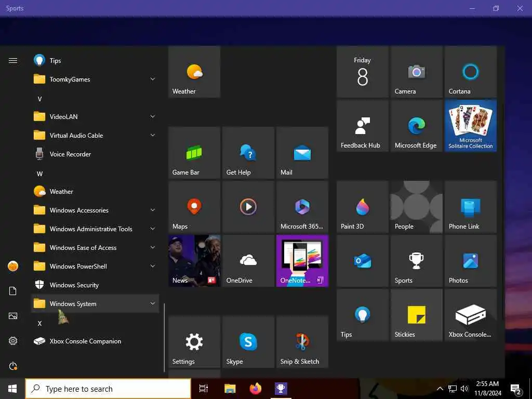Screen dimensions: 532x399
Task: Expand Windows Administrative Tools chevron
Action: tap(153, 229)
